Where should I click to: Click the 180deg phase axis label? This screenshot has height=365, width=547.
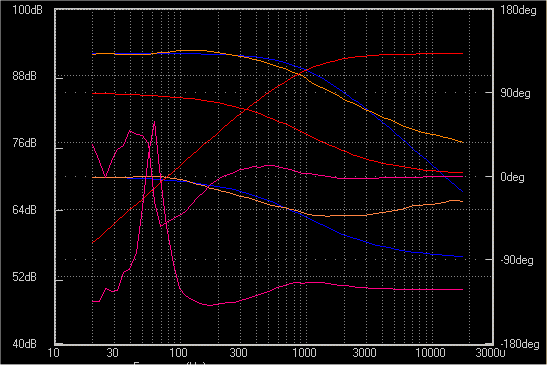[518, 10]
